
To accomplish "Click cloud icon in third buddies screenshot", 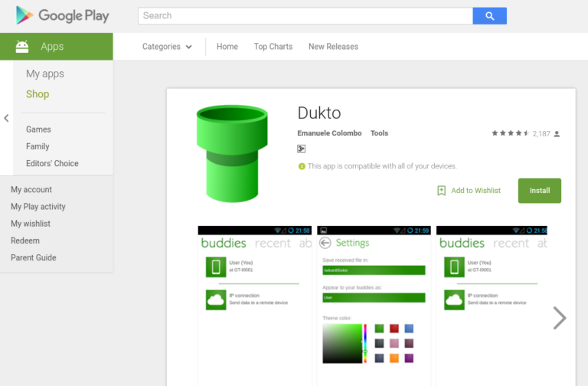I will click(454, 299).
